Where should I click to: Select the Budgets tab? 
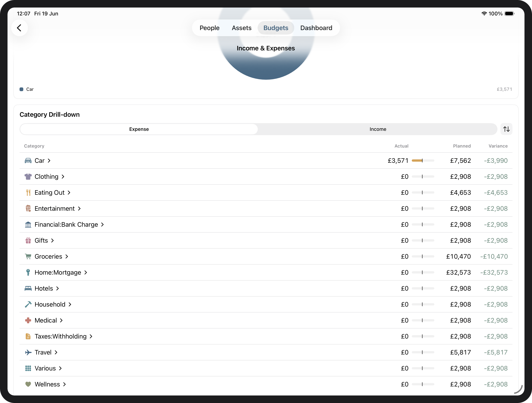coord(276,28)
